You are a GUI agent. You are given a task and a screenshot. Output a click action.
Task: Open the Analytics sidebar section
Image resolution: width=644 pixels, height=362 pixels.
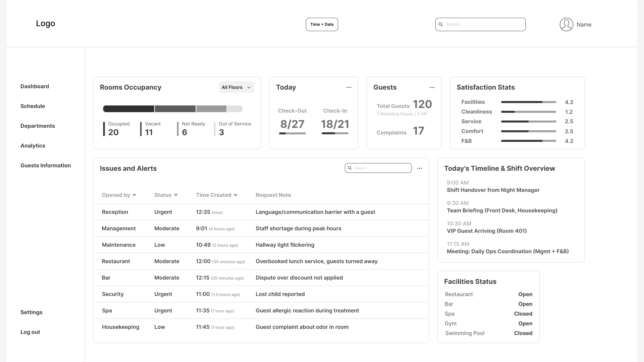pyautogui.click(x=33, y=146)
